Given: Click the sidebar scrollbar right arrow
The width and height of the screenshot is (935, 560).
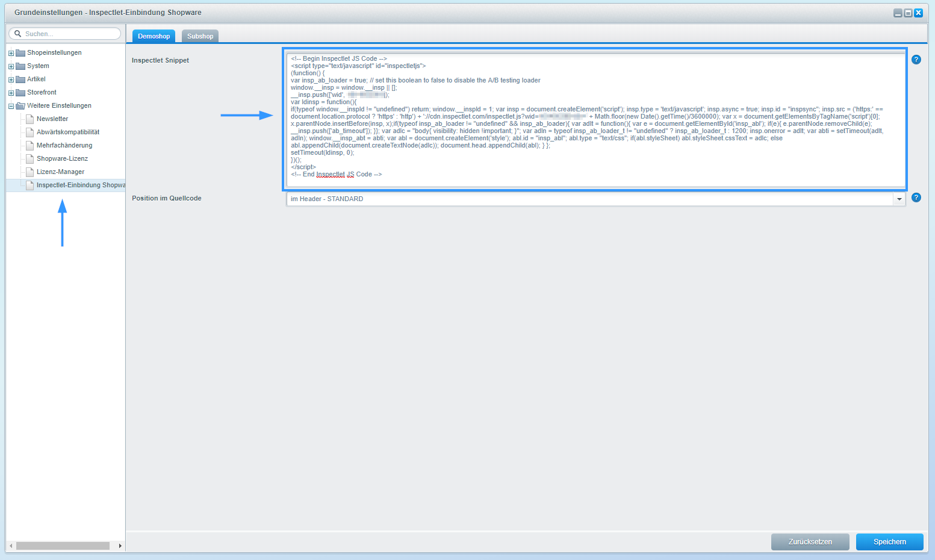Looking at the screenshot, I should click(x=120, y=546).
